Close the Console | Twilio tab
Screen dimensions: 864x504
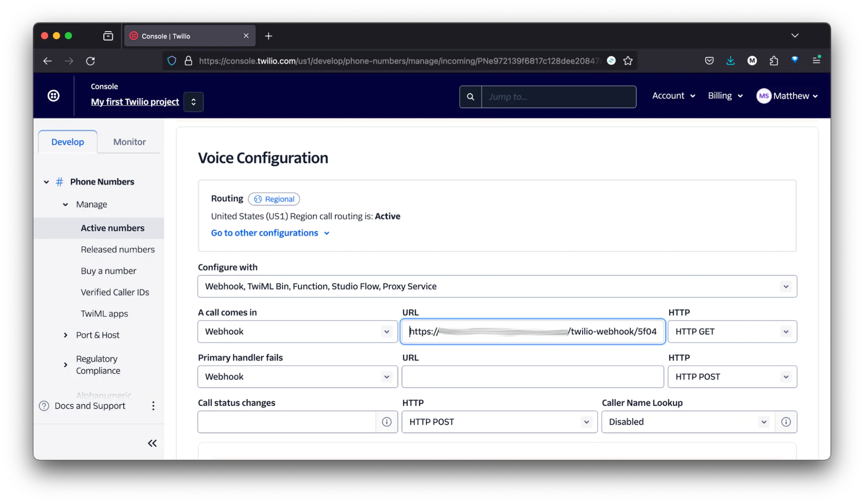pyautogui.click(x=246, y=36)
